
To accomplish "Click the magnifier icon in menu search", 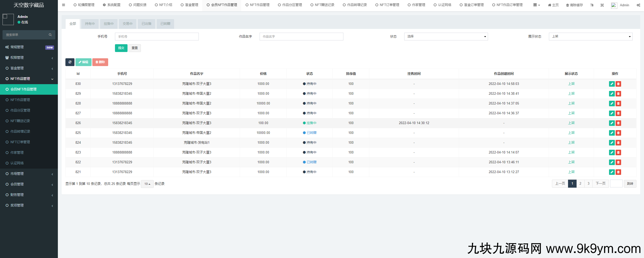I will click(x=50, y=35).
